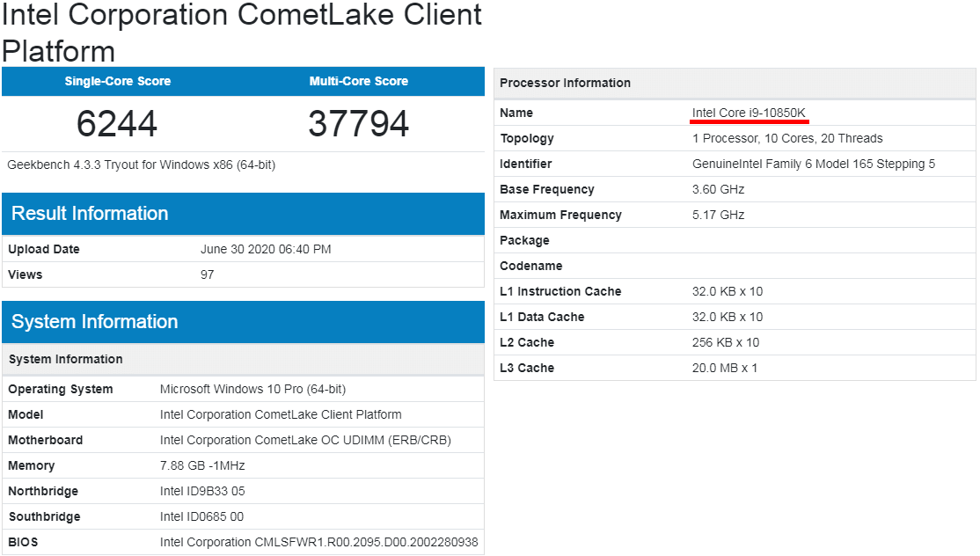The width and height of the screenshot is (980, 556).
Task: Select Microsoft Windows 10 Pro (64-bit) value
Action: 252,389
